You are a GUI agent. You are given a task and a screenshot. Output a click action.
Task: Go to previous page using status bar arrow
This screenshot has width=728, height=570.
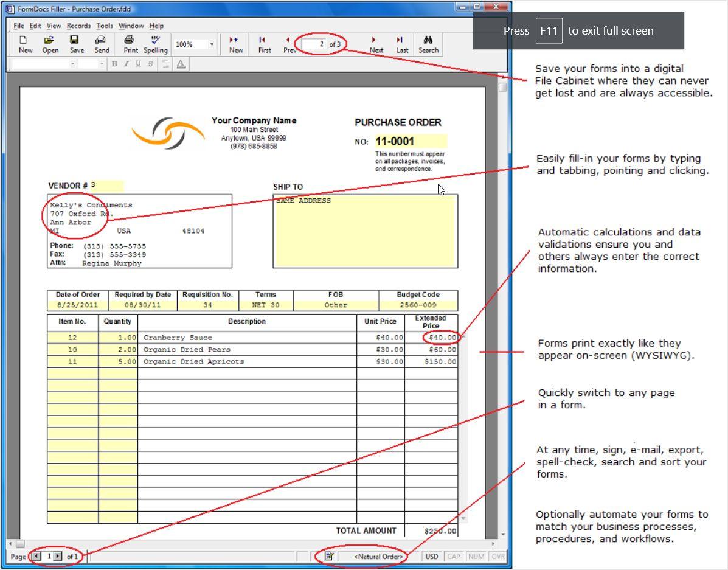pos(36,556)
